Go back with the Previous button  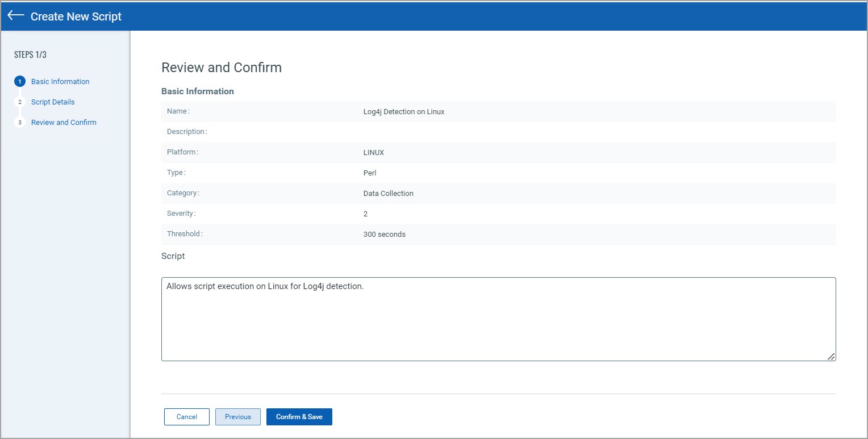click(237, 417)
